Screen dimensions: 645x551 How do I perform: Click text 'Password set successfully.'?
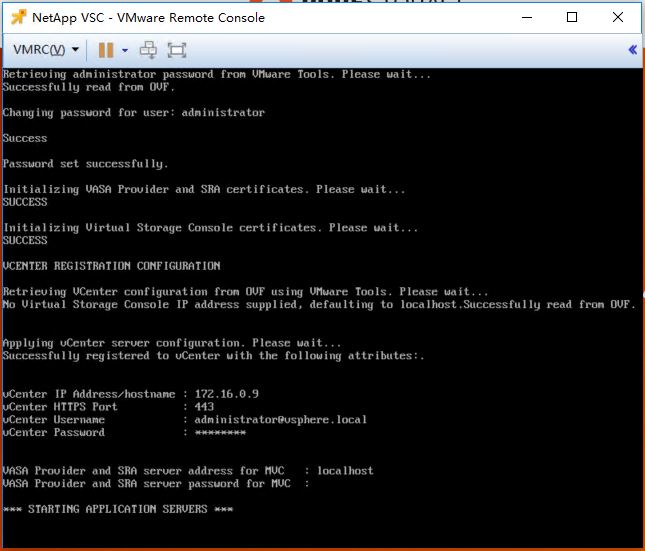[86, 164]
